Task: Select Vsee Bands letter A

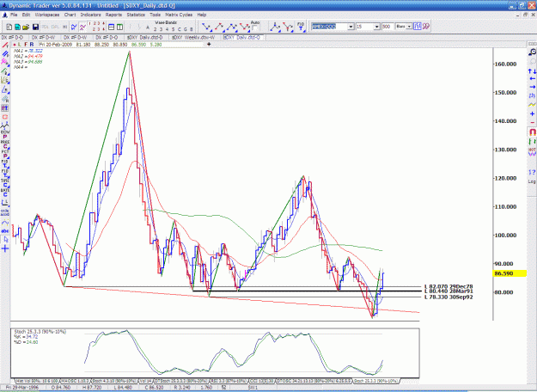Action: coord(148,28)
